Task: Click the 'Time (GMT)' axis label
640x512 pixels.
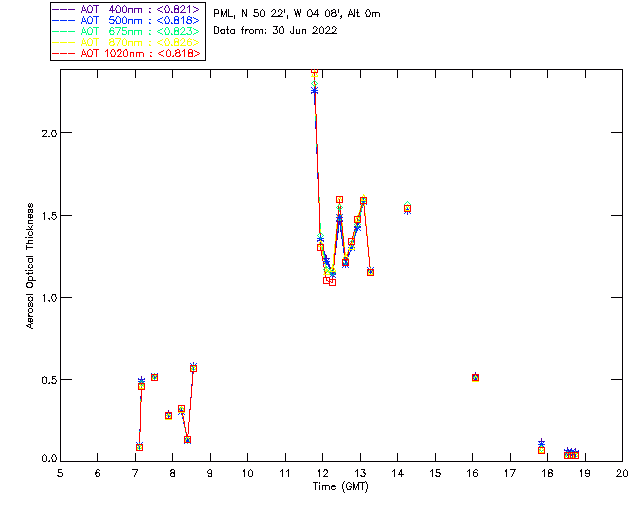Action: tap(340, 487)
